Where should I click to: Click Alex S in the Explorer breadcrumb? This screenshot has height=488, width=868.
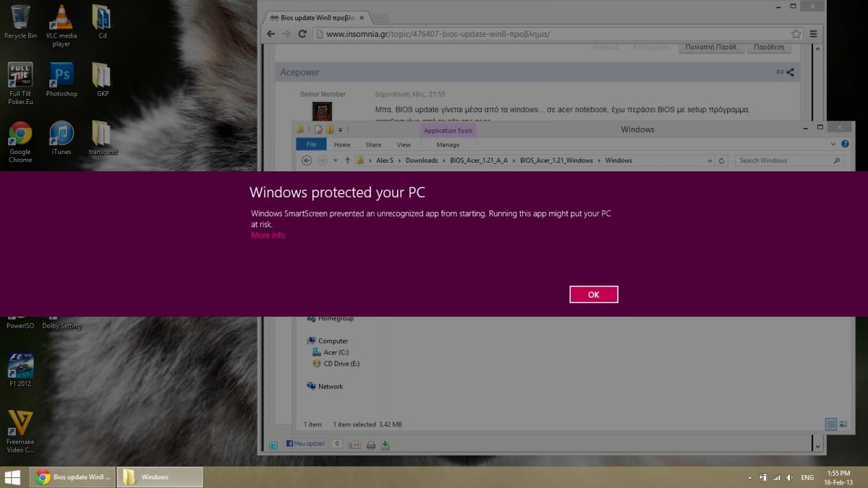385,160
